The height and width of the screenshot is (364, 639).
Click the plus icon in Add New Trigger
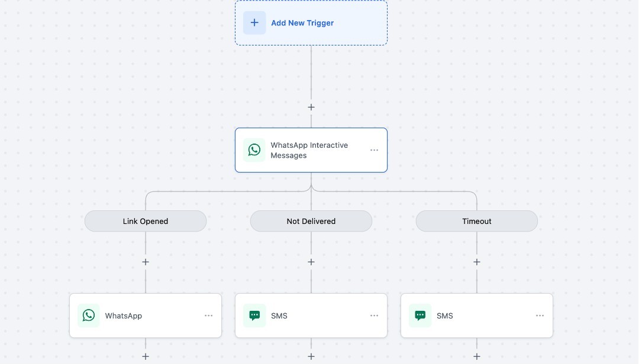(254, 23)
